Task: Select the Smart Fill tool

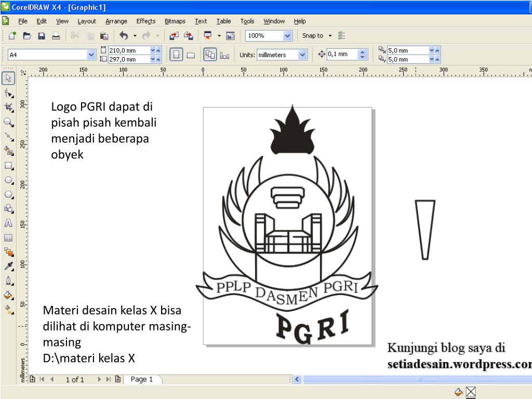Action: (8, 151)
